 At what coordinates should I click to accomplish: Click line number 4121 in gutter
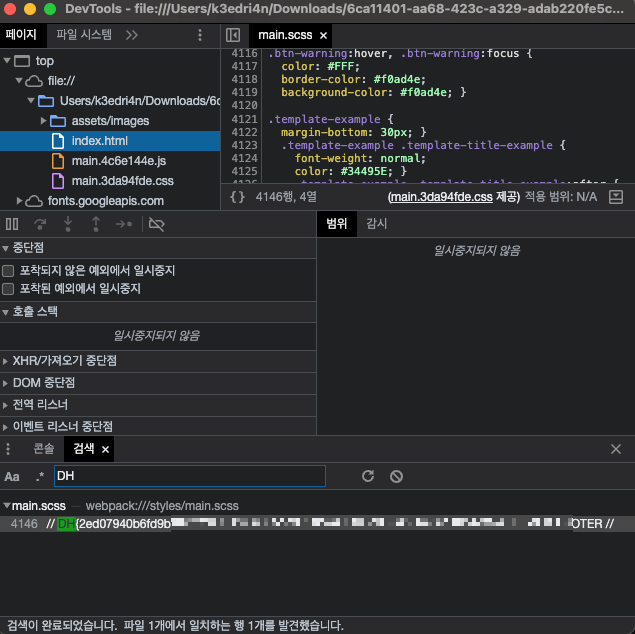[x=244, y=119]
